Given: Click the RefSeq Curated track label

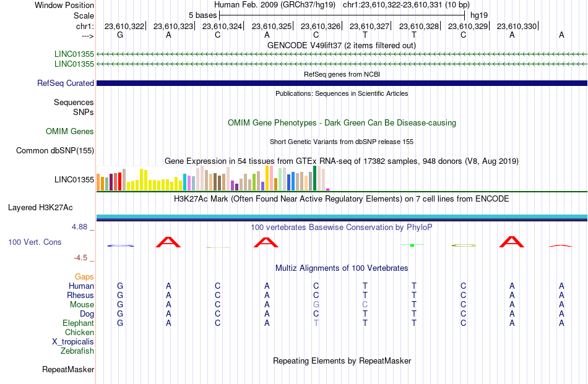Looking at the screenshot, I should coord(65,83).
